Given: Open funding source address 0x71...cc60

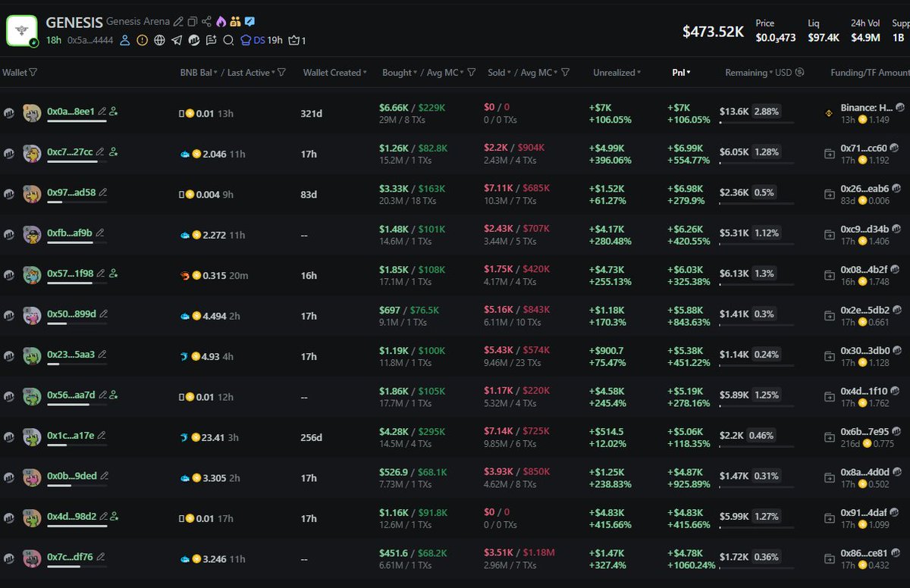Looking at the screenshot, I should pos(863,149).
